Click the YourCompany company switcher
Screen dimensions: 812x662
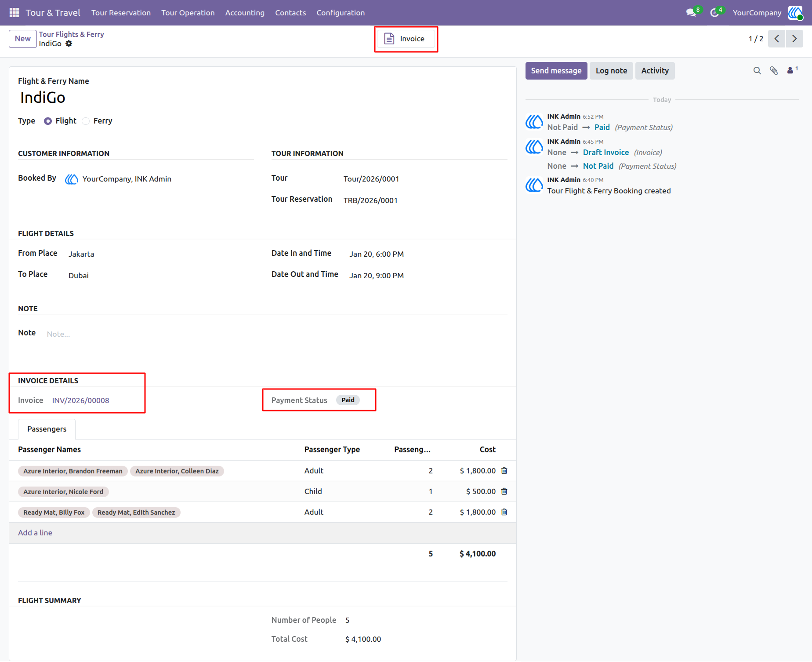[757, 13]
